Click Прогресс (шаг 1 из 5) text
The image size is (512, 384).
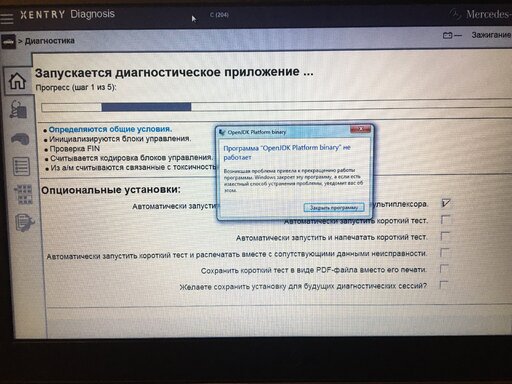point(76,88)
